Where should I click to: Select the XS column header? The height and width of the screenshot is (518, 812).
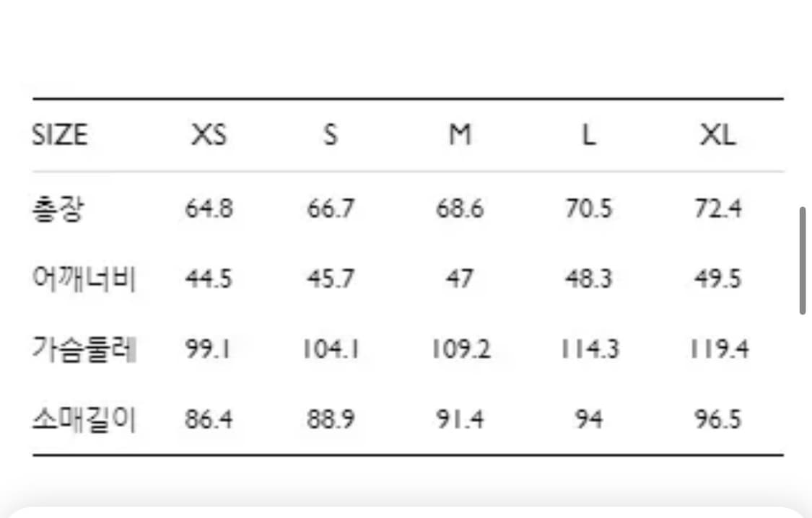click(209, 135)
